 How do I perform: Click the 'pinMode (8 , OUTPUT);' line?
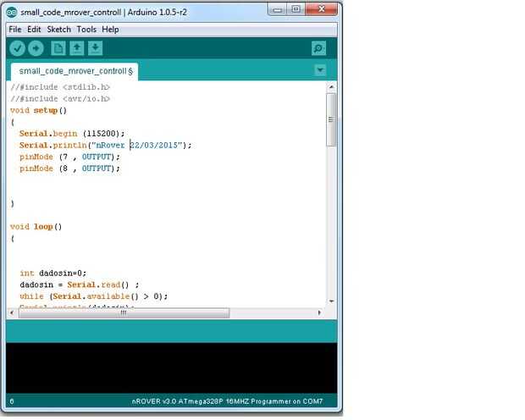69,169
